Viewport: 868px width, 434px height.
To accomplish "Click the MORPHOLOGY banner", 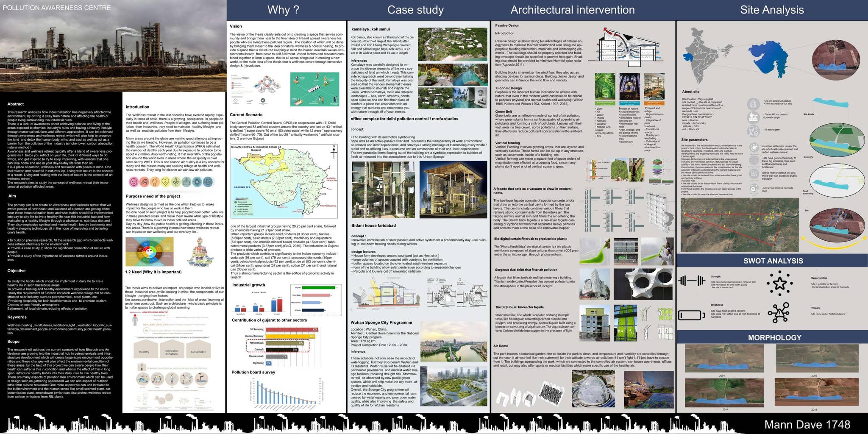I will [772, 337].
